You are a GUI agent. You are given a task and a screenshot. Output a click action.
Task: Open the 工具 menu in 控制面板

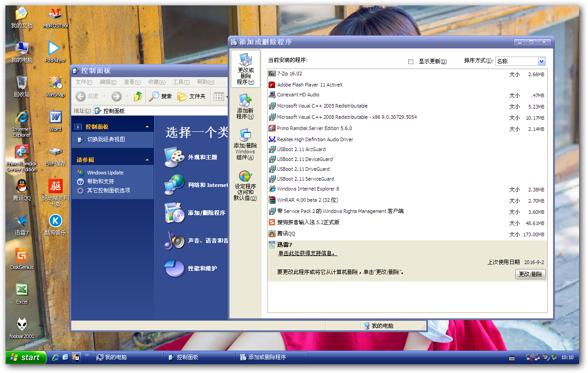(x=181, y=82)
